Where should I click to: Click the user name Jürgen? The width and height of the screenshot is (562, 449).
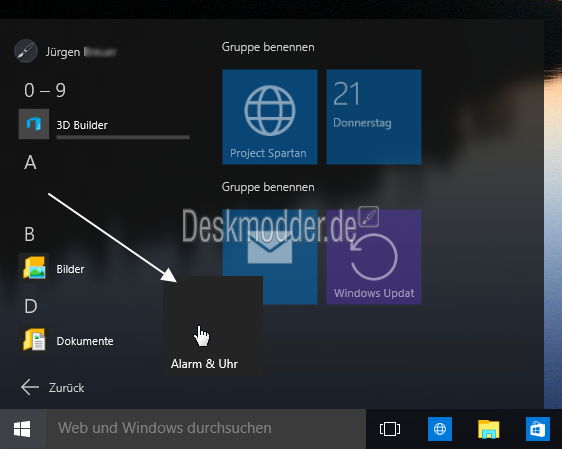(63, 52)
